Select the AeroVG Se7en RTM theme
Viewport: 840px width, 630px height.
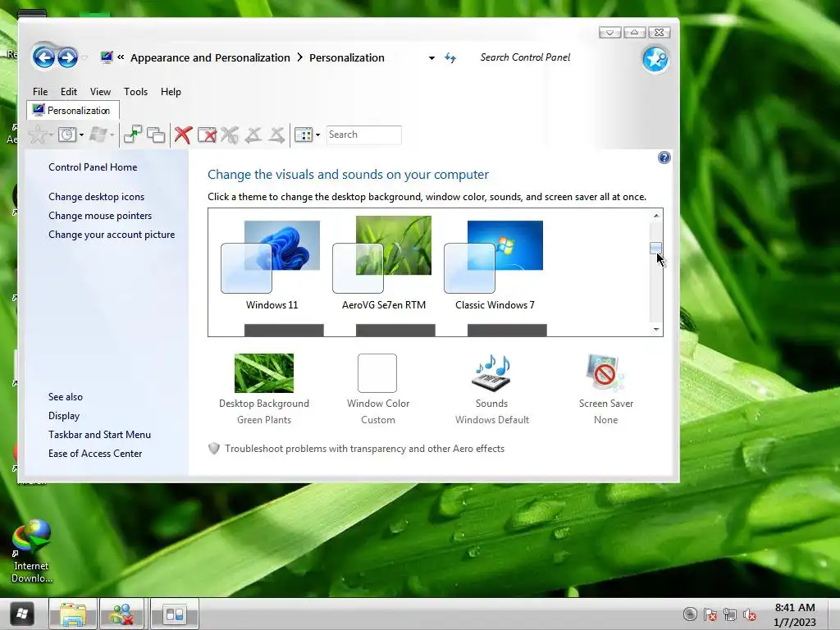pyautogui.click(x=384, y=263)
